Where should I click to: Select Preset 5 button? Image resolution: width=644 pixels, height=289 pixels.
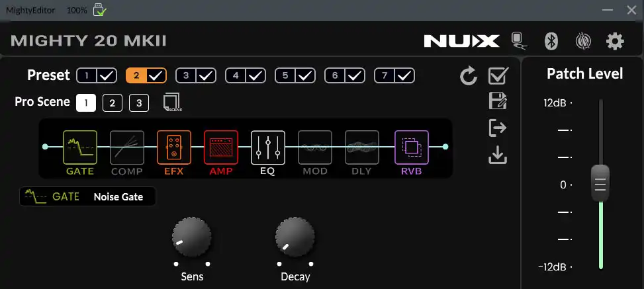coord(285,75)
